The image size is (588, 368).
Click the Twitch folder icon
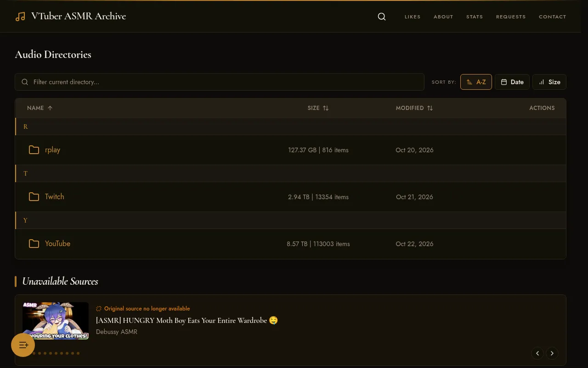pyautogui.click(x=34, y=197)
